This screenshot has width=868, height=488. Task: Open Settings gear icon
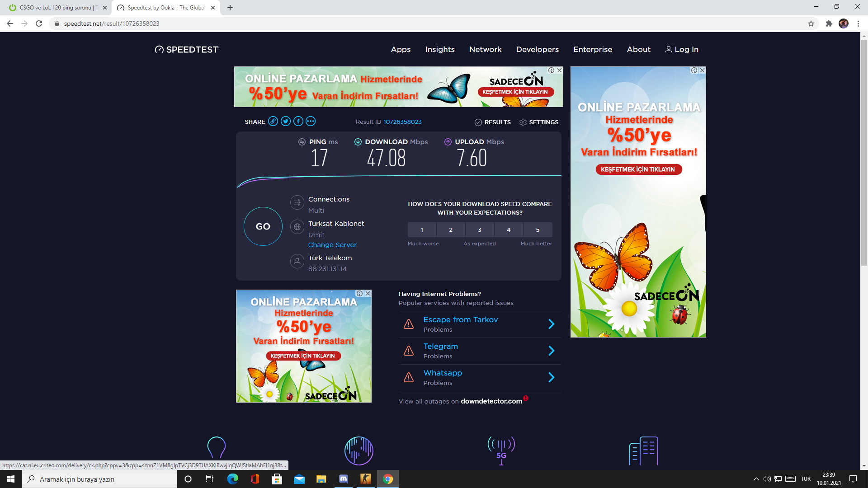coord(523,122)
